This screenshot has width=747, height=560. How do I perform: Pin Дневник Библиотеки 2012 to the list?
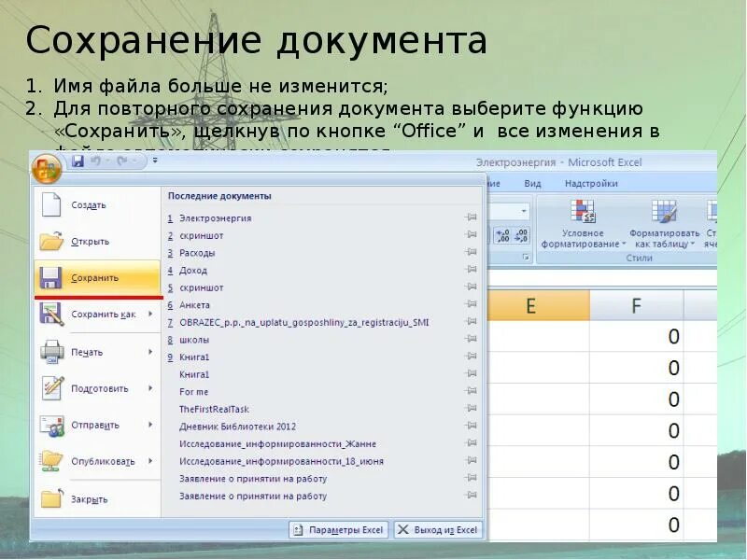point(471,426)
